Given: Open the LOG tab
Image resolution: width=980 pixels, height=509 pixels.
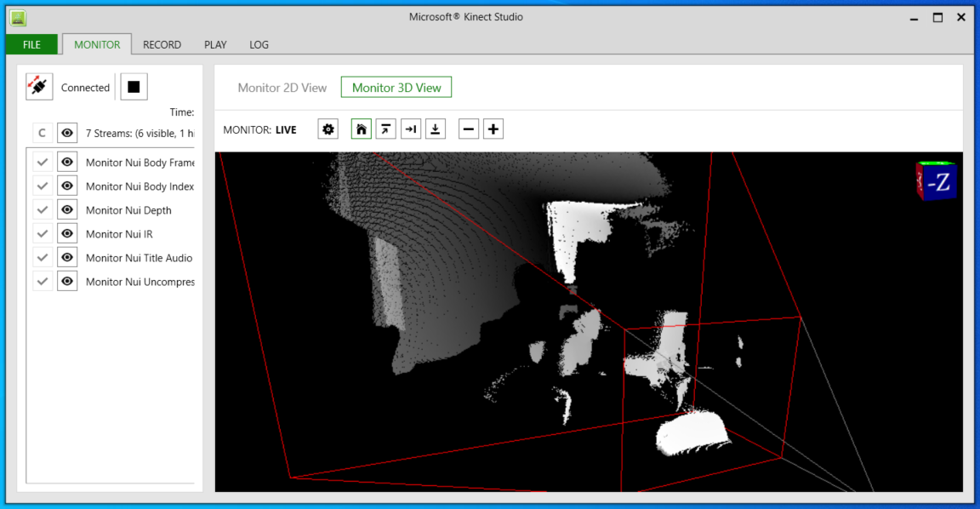Looking at the screenshot, I should (259, 44).
